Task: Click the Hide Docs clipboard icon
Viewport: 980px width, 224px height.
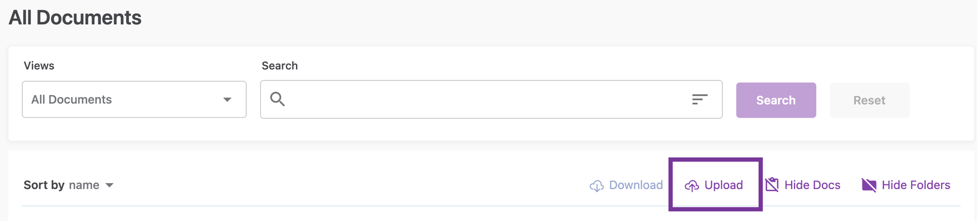Action: pos(772,185)
